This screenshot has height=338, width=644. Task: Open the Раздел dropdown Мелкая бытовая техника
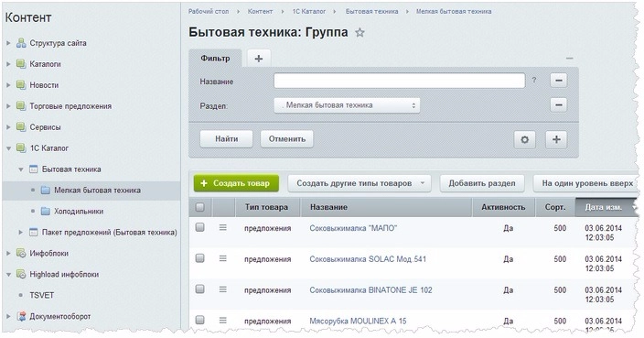[x=347, y=105]
